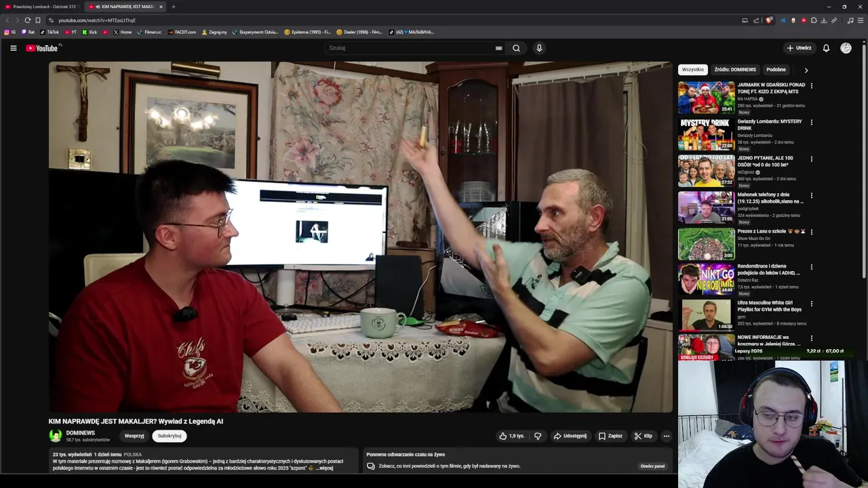Reload the page with browser refresh icon

coord(27,20)
